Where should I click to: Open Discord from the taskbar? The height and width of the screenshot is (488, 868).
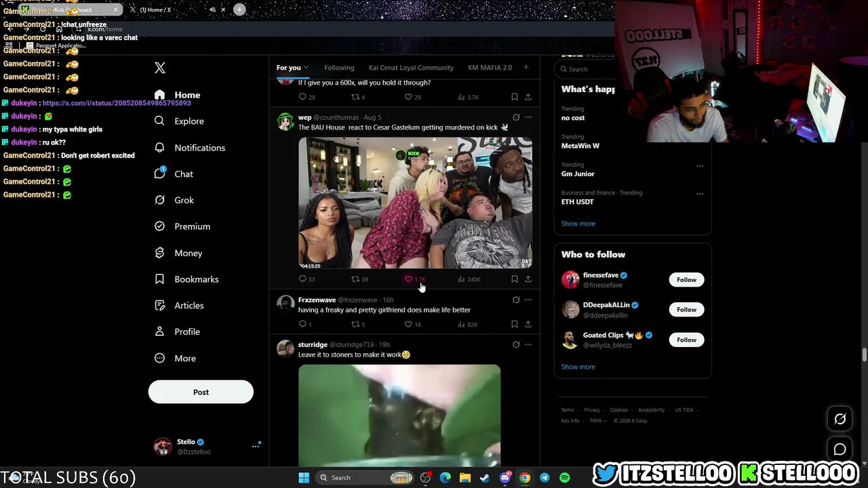point(505,478)
